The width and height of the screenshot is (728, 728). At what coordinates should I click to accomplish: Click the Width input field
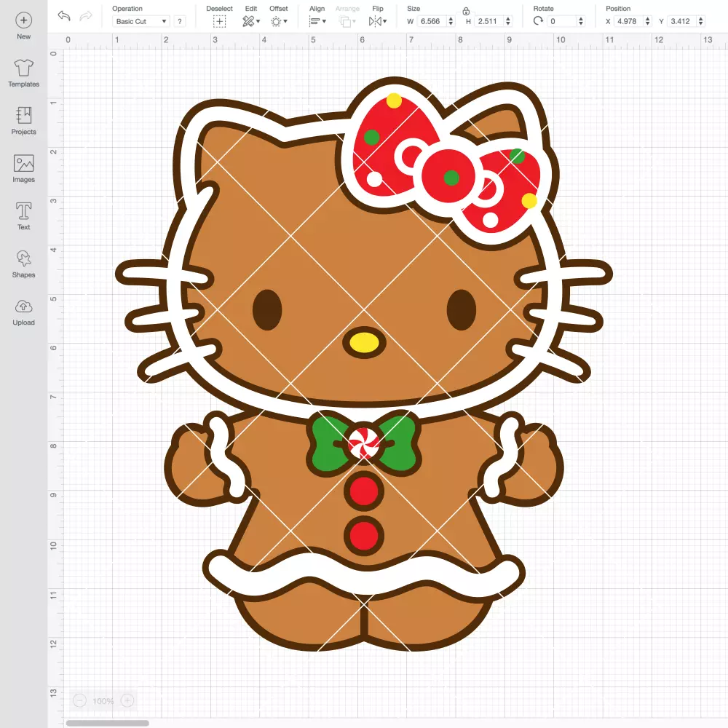point(431,21)
